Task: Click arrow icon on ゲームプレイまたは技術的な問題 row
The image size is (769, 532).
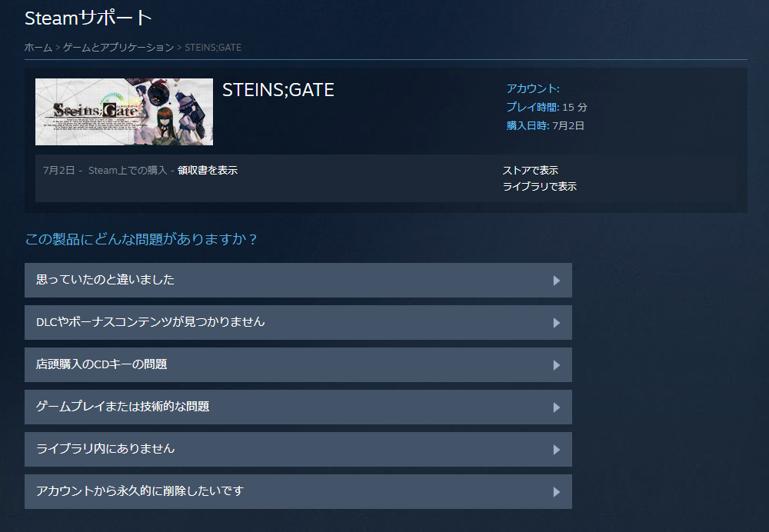Action: 557,407
